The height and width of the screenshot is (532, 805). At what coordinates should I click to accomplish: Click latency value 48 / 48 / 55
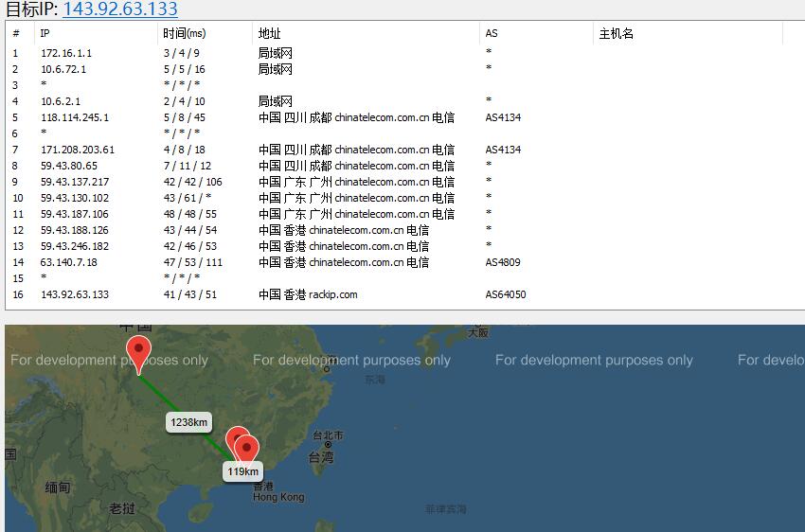(190, 214)
